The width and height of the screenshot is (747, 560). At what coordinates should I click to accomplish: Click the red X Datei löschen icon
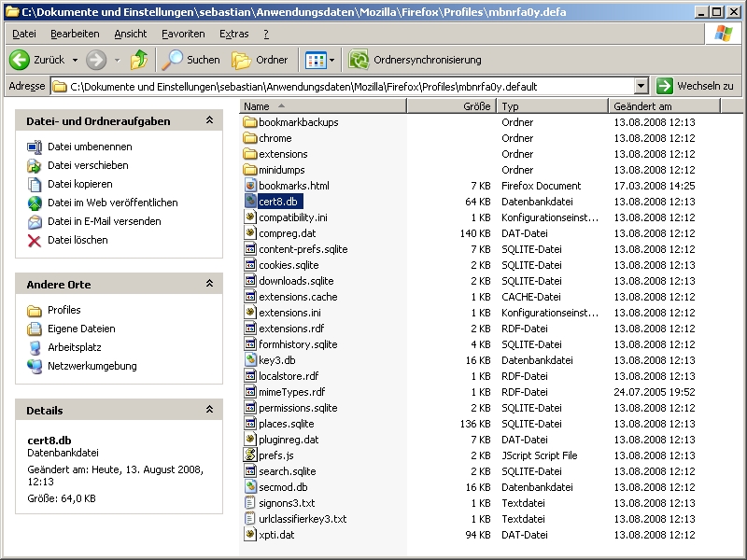[35, 241]
